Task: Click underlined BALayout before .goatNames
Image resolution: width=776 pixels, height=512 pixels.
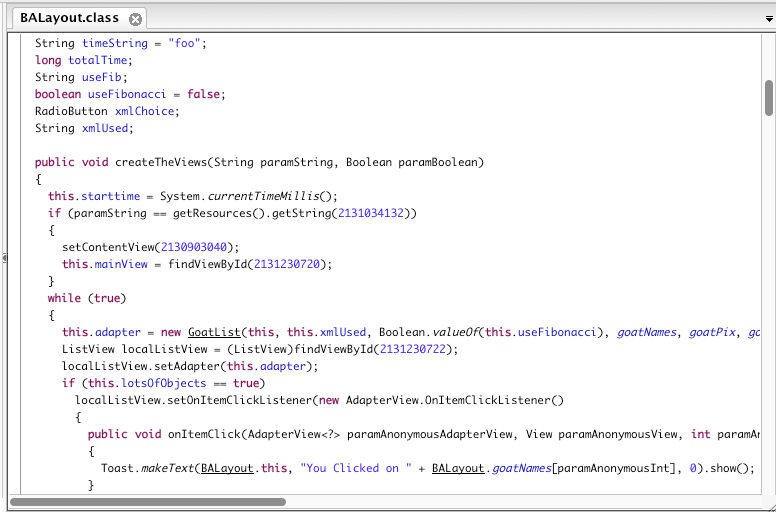Action: click(458, 468)
